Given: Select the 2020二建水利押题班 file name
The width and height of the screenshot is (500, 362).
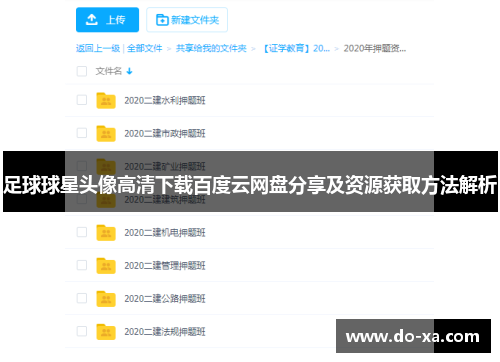Looking at the screenshot, I should [165, 100].
